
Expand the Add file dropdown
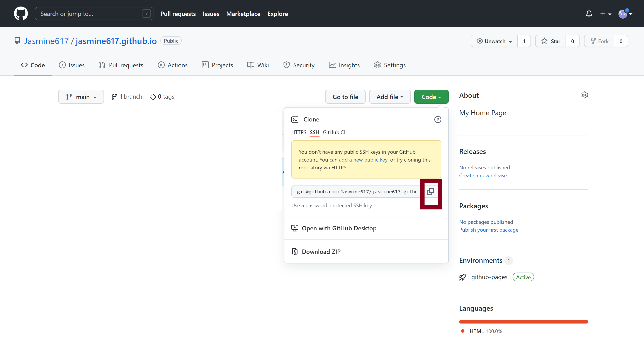click(390, 96)
